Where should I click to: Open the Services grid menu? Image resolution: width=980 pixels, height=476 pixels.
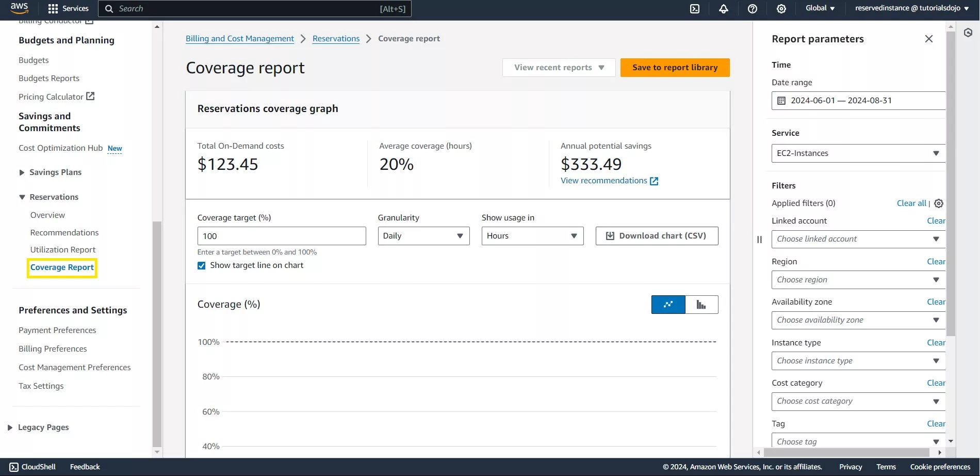click(68, 8)
